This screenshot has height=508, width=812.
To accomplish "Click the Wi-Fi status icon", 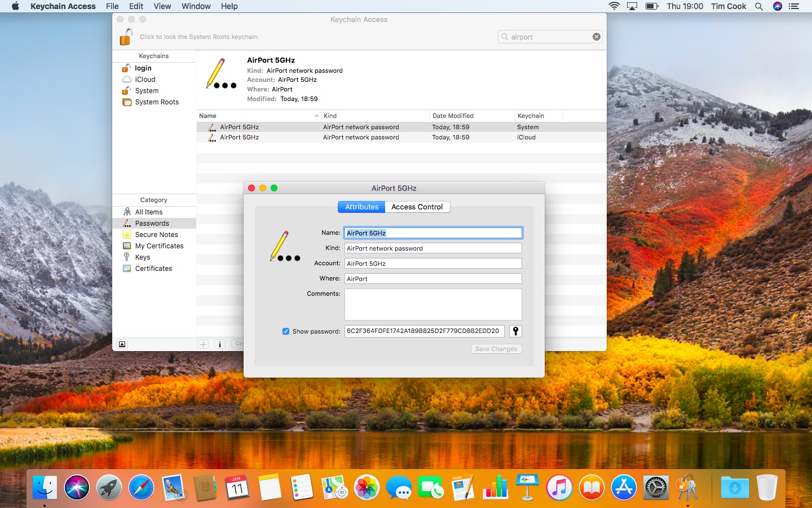I will (614, 6).
